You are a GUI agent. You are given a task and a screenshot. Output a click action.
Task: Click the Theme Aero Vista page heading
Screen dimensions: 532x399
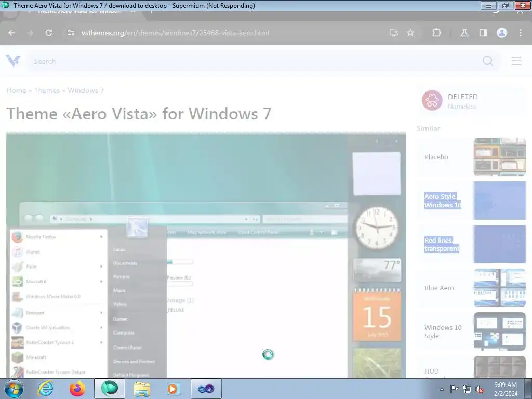[139, 114]
